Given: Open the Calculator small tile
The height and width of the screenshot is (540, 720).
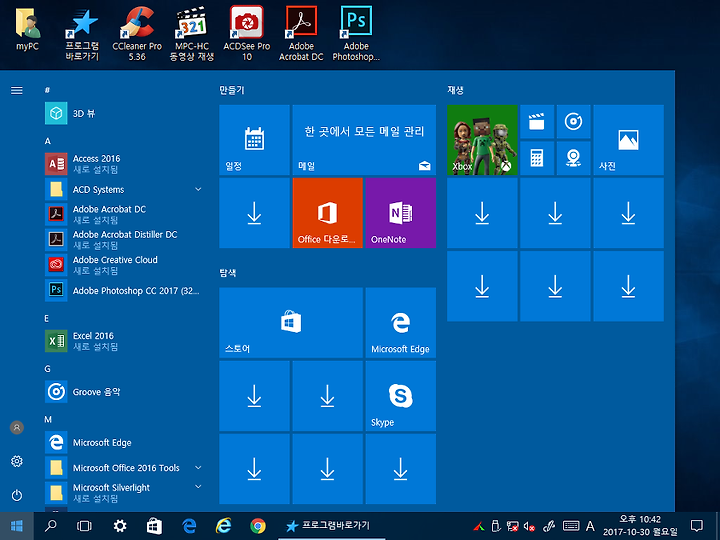Looking at the screenshot, I should pos(537,158).
